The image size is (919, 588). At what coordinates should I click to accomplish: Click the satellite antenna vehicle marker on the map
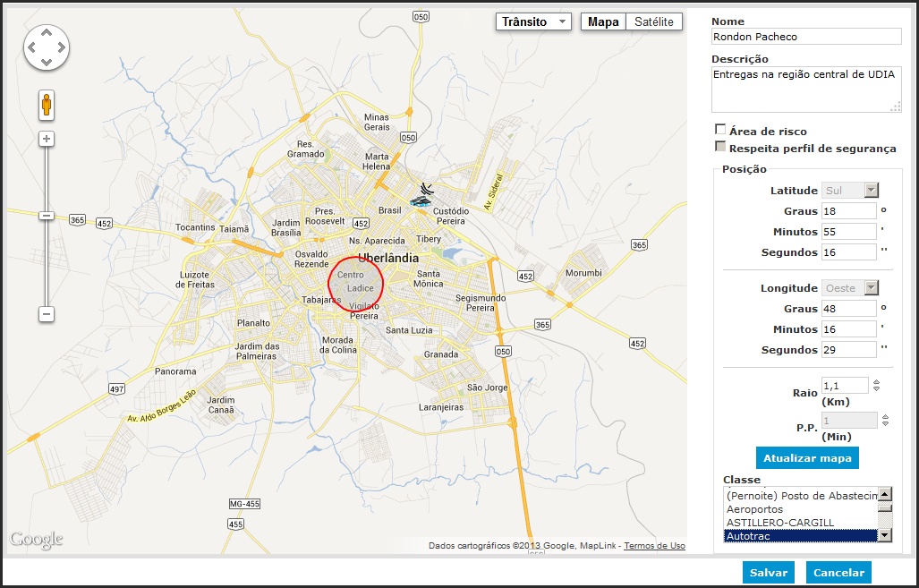(x=422, y=196)
